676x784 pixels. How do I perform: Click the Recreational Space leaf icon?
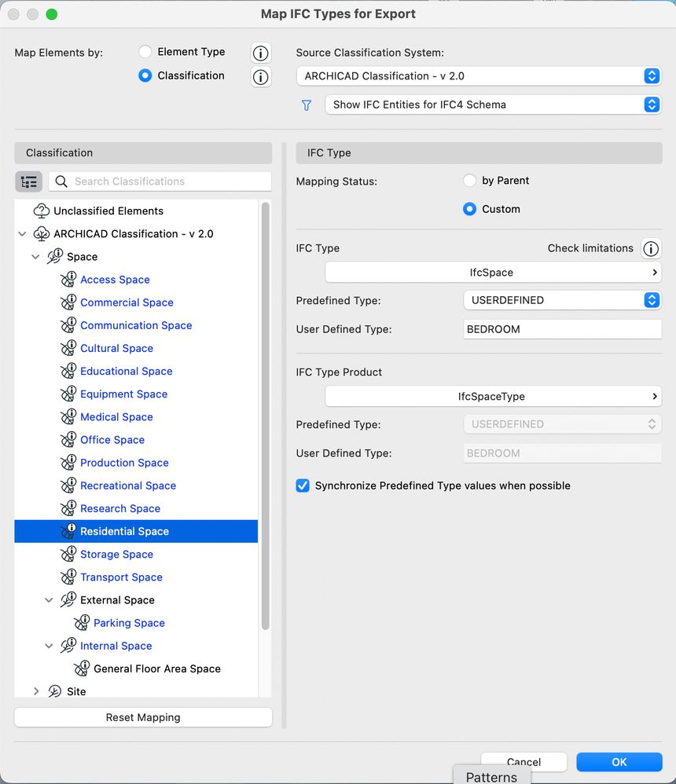68,486
